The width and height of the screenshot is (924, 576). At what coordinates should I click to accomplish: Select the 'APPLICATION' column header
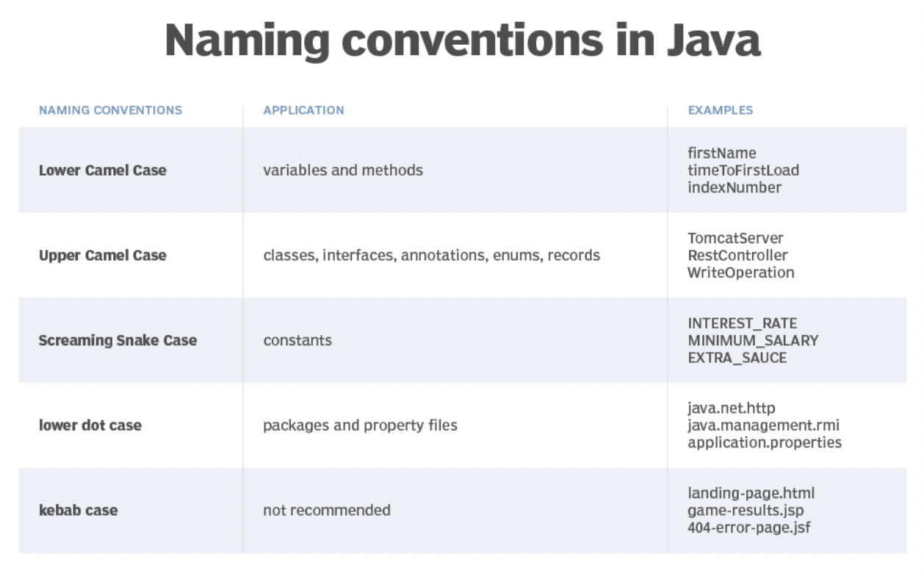[x=303, y=110]
